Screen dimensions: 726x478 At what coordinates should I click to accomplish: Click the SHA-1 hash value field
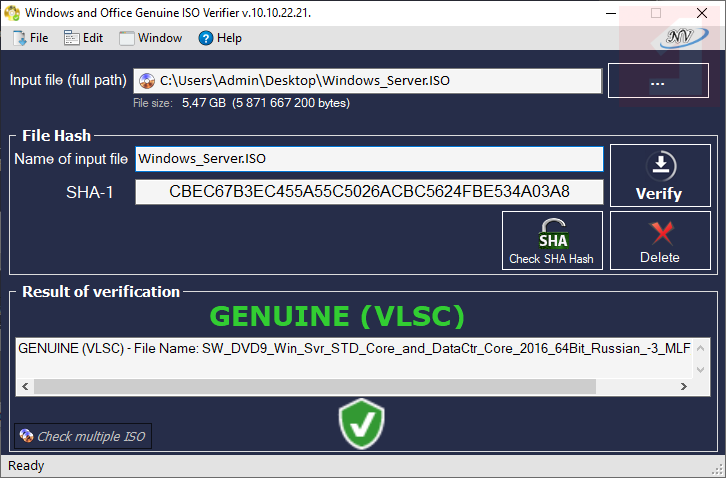click(x=369, y=192)
